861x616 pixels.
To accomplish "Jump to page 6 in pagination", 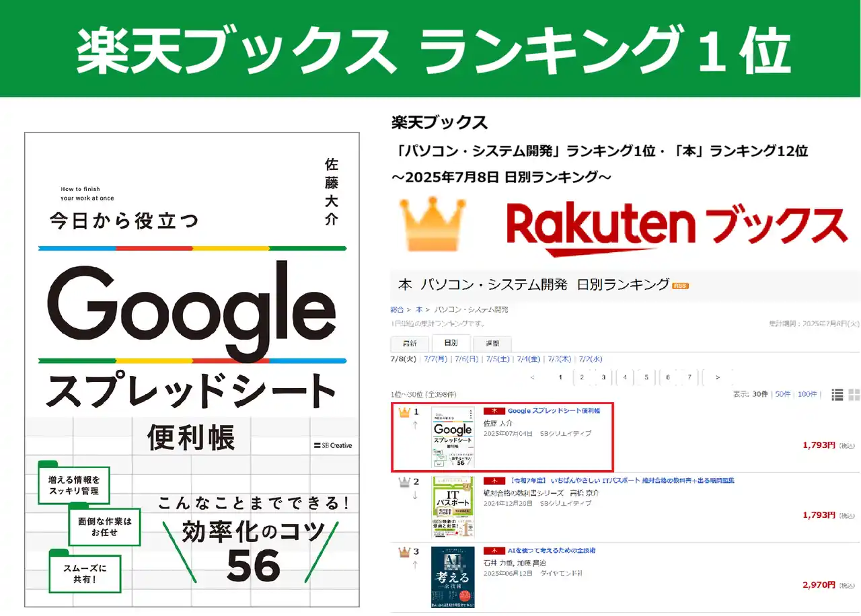I will point(668,377).
